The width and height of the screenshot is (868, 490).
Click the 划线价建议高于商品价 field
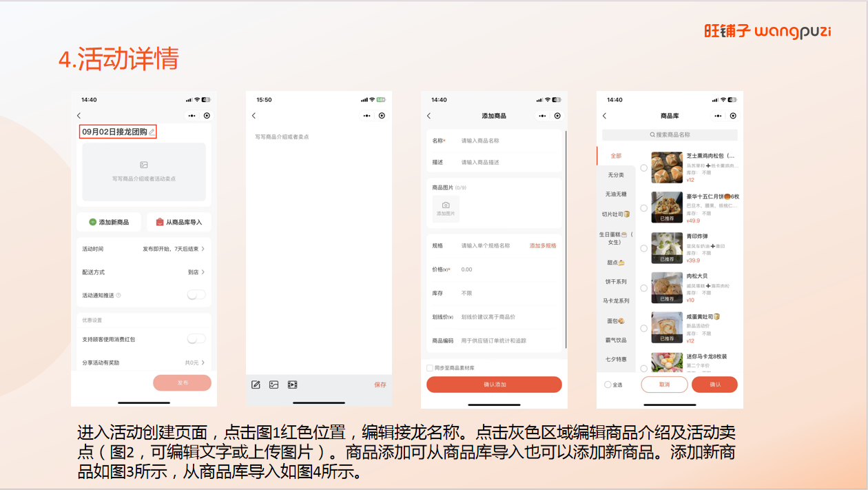[x=508, y=317]
